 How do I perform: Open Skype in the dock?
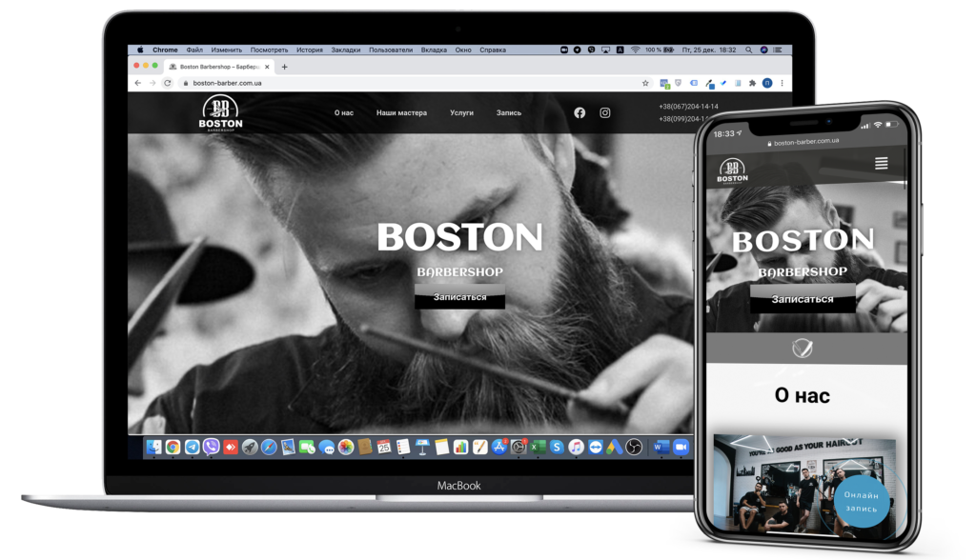[x=557, y=447]
